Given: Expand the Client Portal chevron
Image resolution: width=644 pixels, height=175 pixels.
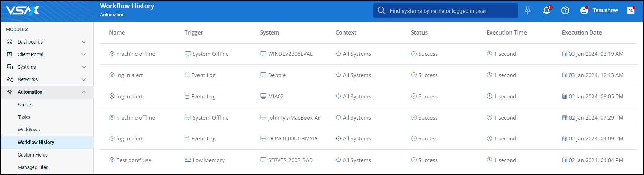Looking at the screenshot, I should click(84, 54).
